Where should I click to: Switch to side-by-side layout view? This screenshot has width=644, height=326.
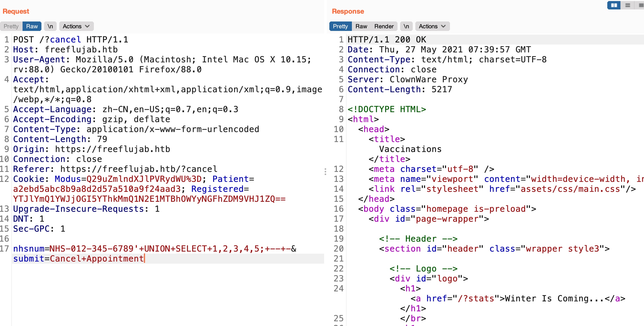pyautogui.click(x=614, y=5)
